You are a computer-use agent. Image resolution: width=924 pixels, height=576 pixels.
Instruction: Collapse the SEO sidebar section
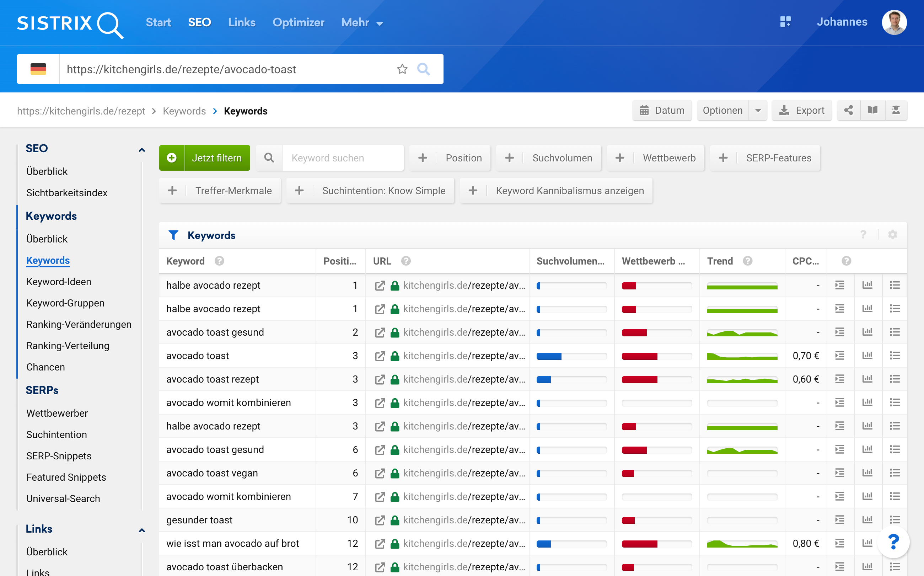(142, 149)
